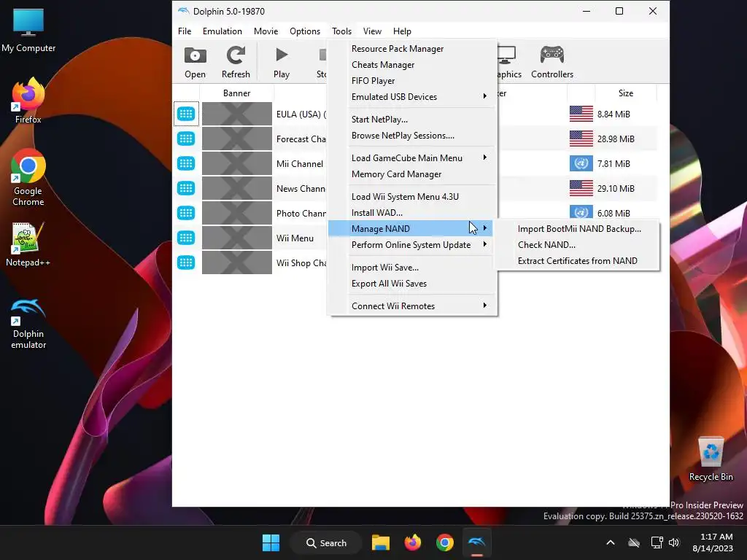Choose Start NetPlay...
Image resolution: width=747 pixels, height=560 pixels.
(412, 120)
